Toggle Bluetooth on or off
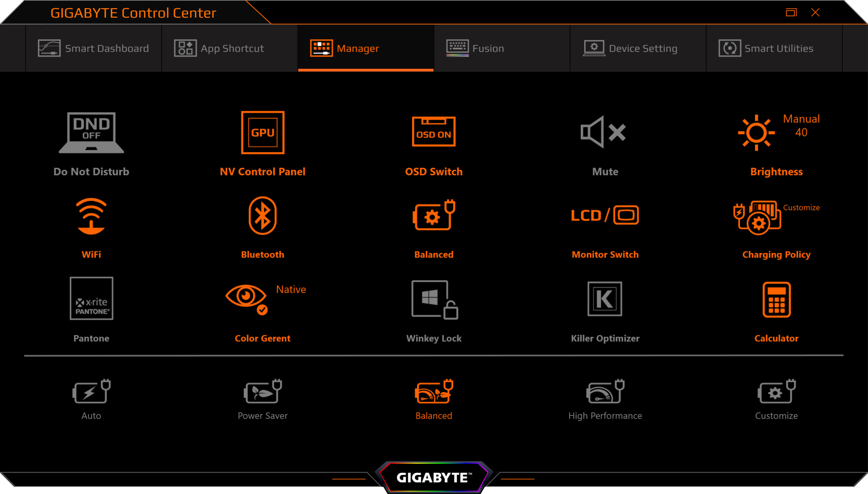This screenshot has width=868, height=494. click(x=262, y=216)
